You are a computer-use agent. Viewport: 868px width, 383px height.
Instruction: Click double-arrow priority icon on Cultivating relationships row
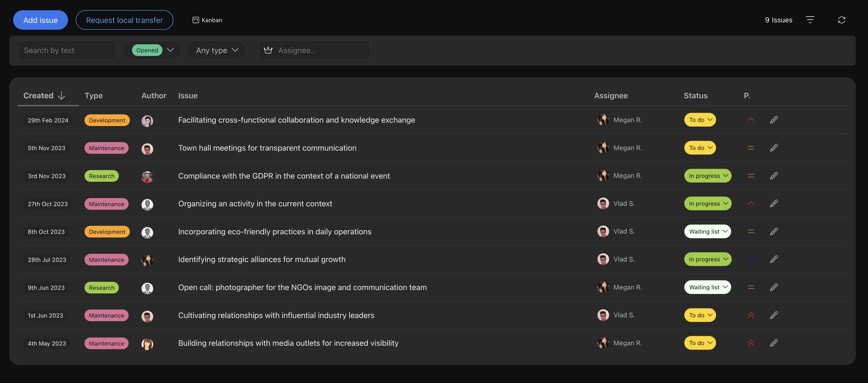point(751,315)
